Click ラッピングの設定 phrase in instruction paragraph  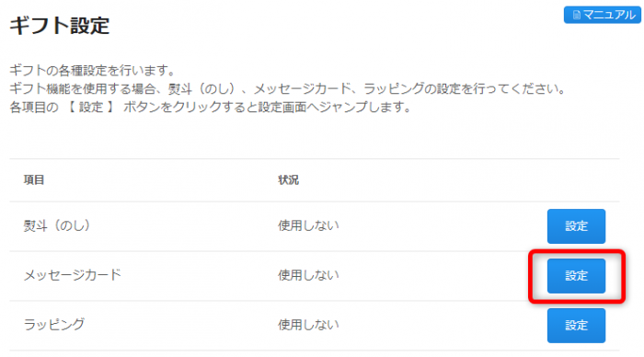(x=412, y=88)
